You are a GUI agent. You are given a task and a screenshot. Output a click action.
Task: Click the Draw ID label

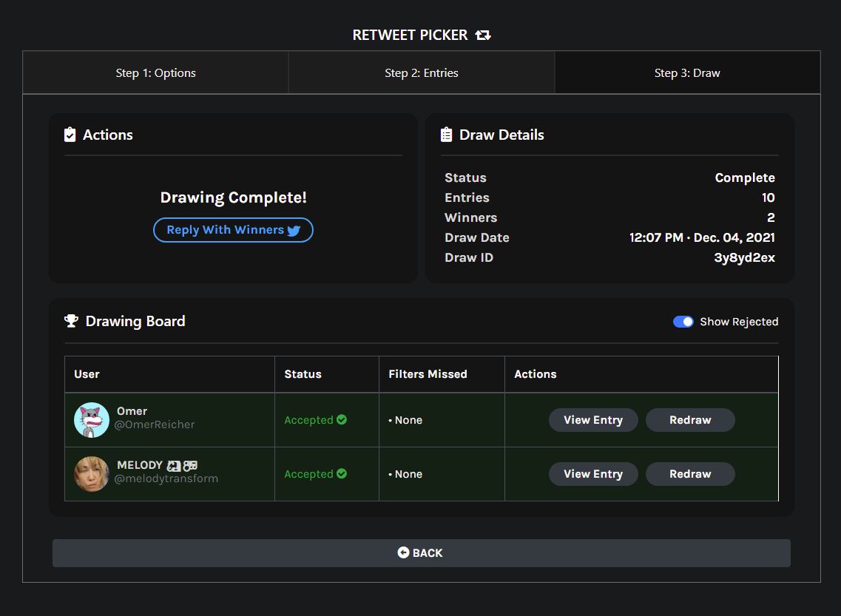click(x=469, y=258)
